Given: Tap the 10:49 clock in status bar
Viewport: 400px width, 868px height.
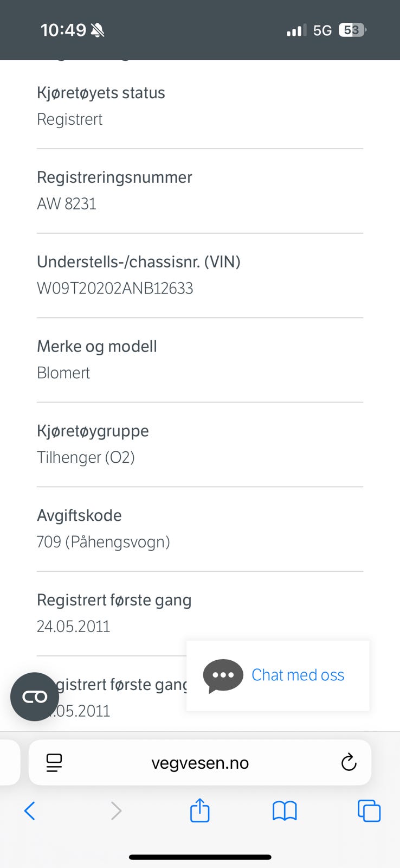Looking at the screenshot, I should coord(63,30).
